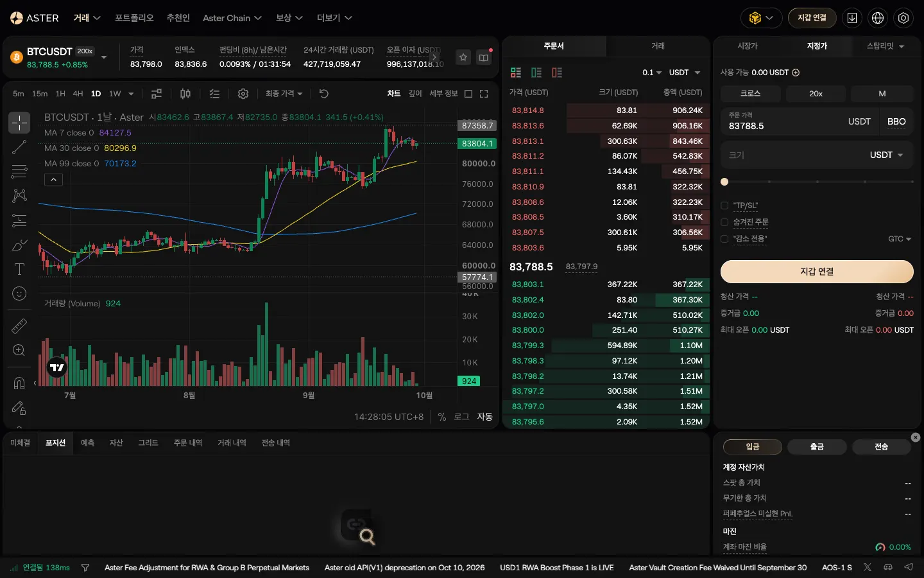Open the 거래 dropdown menu
The height and width of the screenshot is (578, 924).
tap(87, 18)
